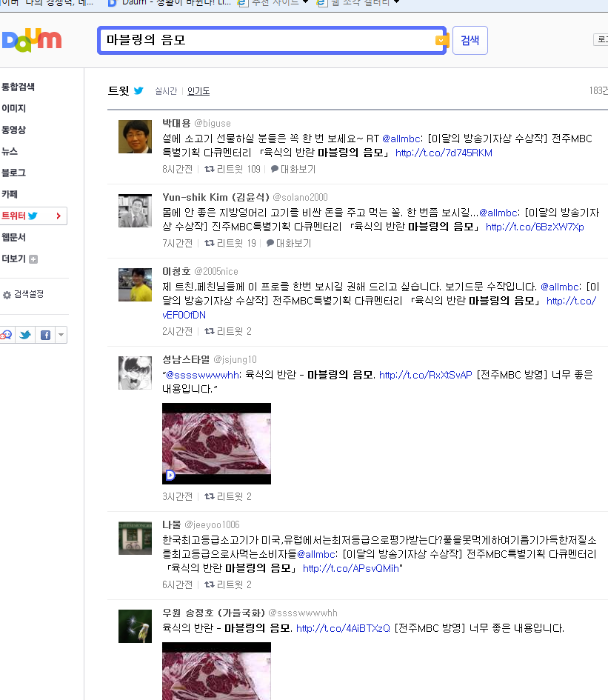This screenshot has height=700, width=608.
Task: Open the share options dropdown arrow
Action: point(61,335)
